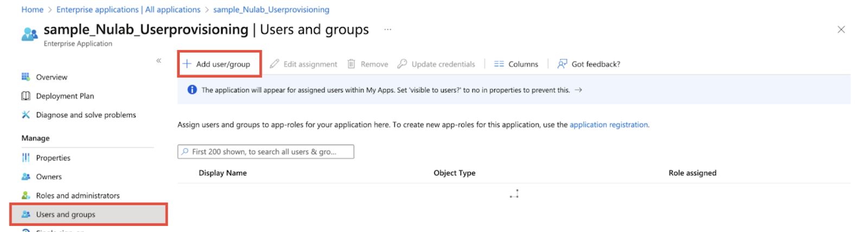Click the Update credentials label

[x=443, y=64]
